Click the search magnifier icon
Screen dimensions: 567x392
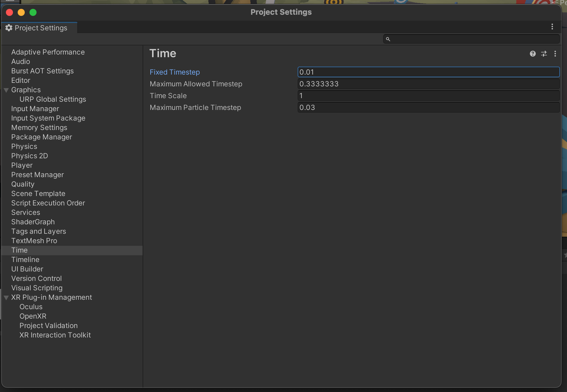(388, 39)
